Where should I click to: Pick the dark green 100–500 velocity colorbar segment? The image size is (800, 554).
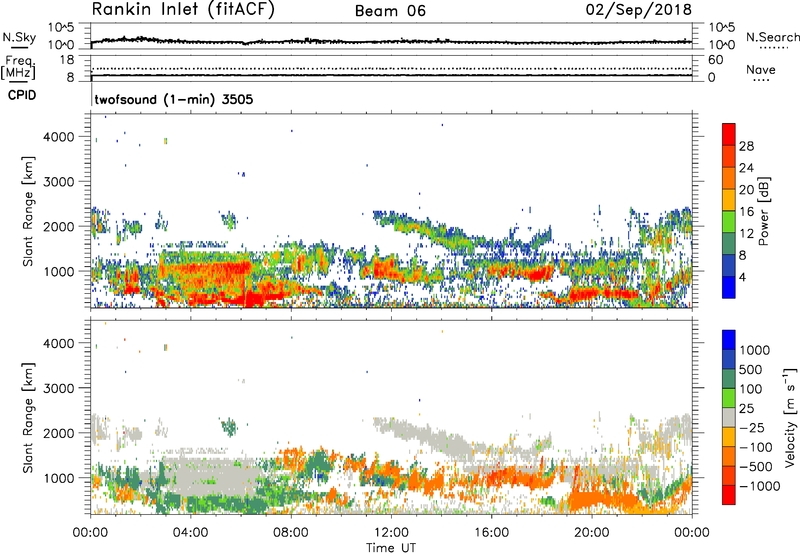[x=729, y=379]
